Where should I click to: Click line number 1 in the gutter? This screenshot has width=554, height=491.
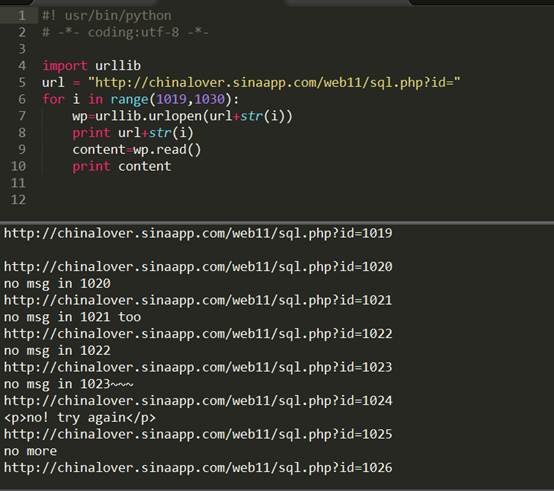[x=22, y=16]
